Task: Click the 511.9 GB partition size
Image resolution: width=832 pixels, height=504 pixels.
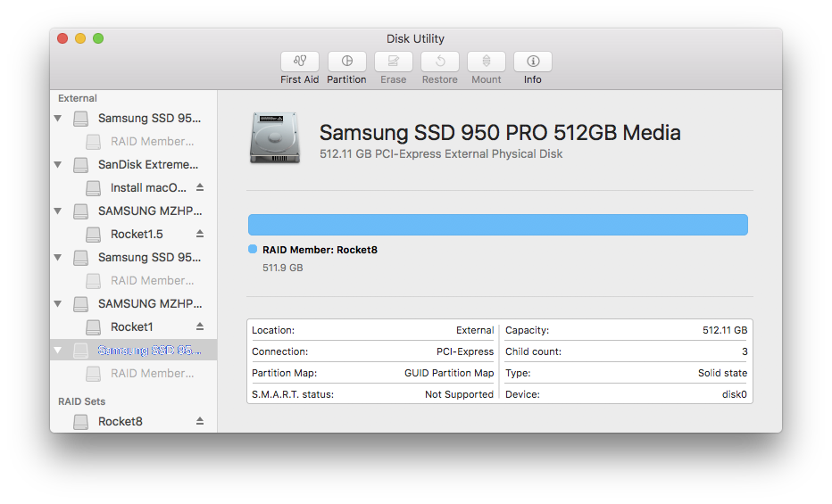Action: [x=283, y=268]
